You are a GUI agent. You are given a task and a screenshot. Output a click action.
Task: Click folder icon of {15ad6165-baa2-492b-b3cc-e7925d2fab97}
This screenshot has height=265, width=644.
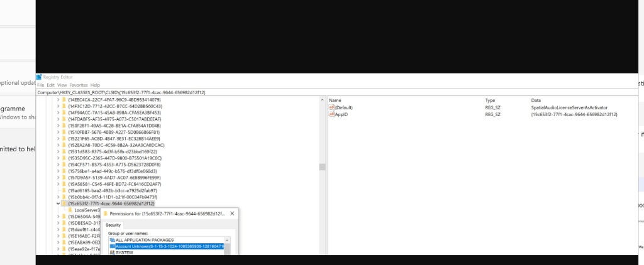point(64,191)
